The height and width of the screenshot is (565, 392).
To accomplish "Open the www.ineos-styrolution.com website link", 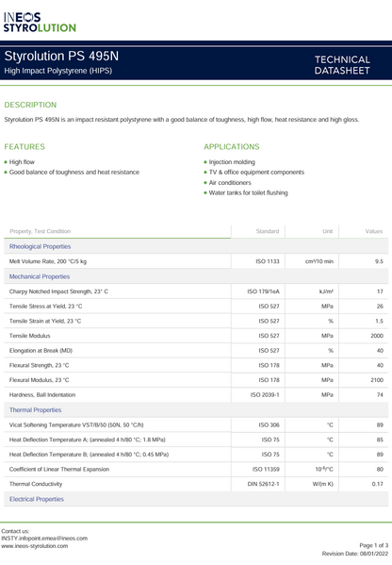I will (x=35, y=546).
